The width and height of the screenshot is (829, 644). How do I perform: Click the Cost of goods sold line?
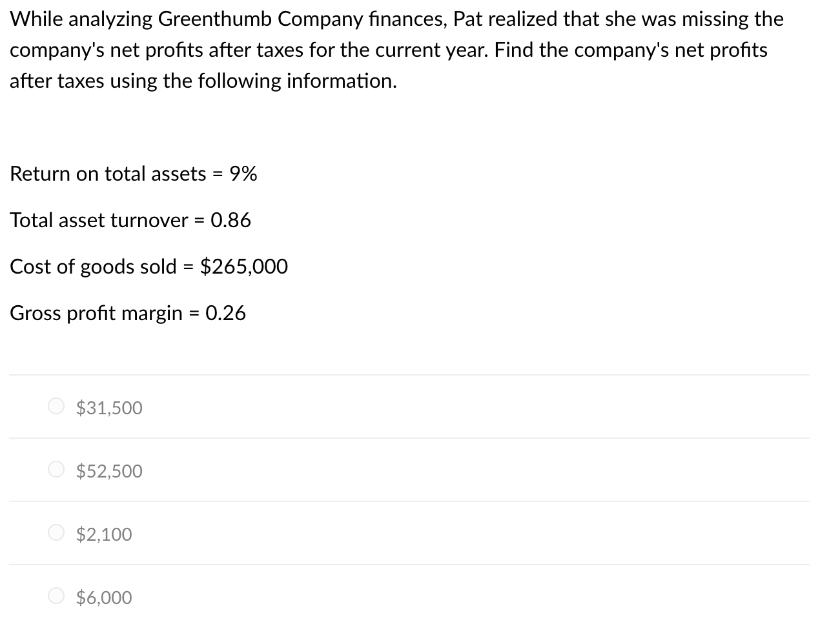[148, 266]
